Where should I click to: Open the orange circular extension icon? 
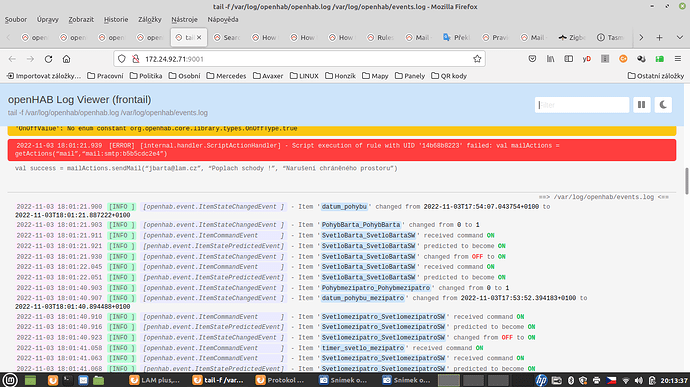coord(623,59)
